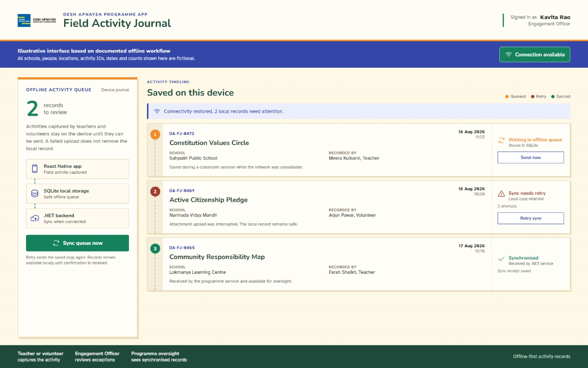The height and width of the screenshot is (368, 588).
Task: Click the wifi icon in Connection available button
Action: point(509,55)
